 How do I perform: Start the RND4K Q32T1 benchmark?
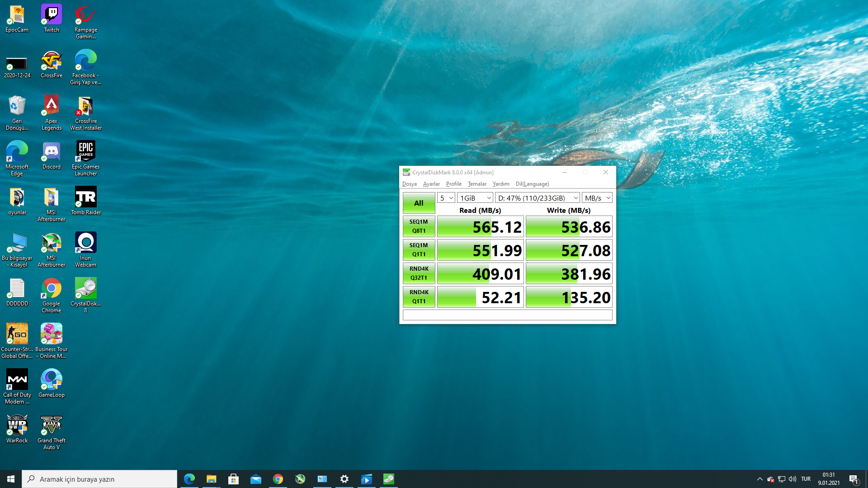(419, 273)
